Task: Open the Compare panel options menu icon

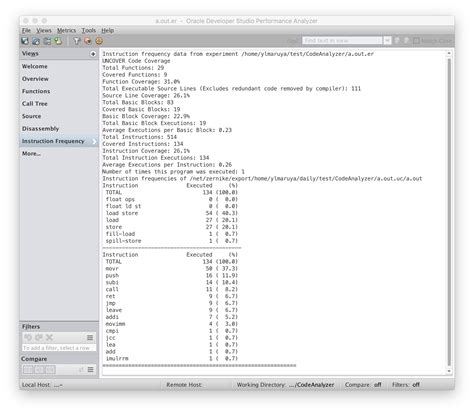Action: [x=90, y=370]
